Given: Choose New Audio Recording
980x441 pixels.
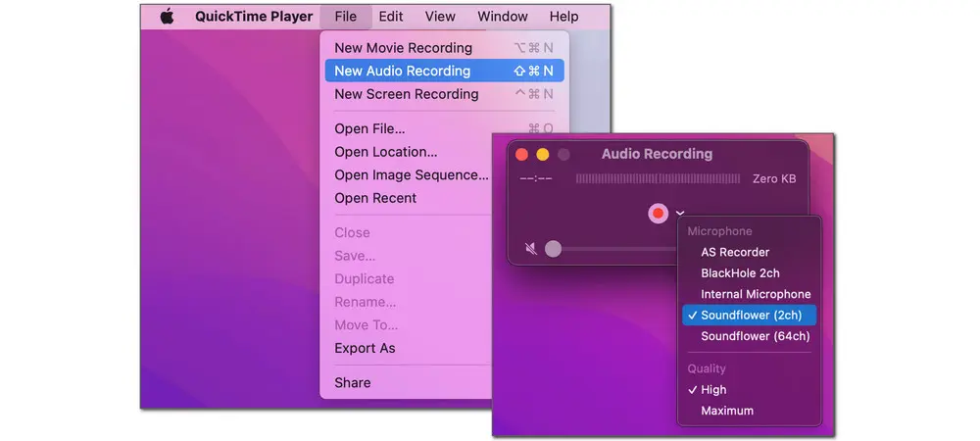Looking at the screenshot, I should (x=444, y=72).
